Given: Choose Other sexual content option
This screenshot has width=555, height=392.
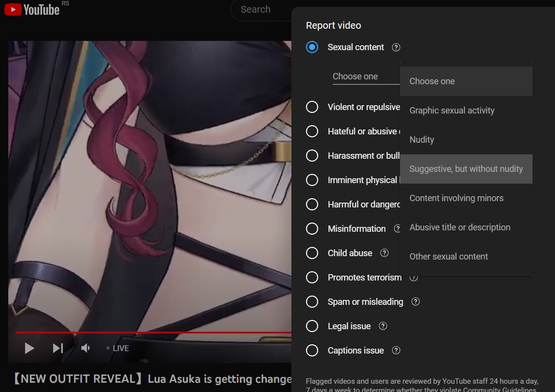Looking at the screenshot, I should coord(466,257).
